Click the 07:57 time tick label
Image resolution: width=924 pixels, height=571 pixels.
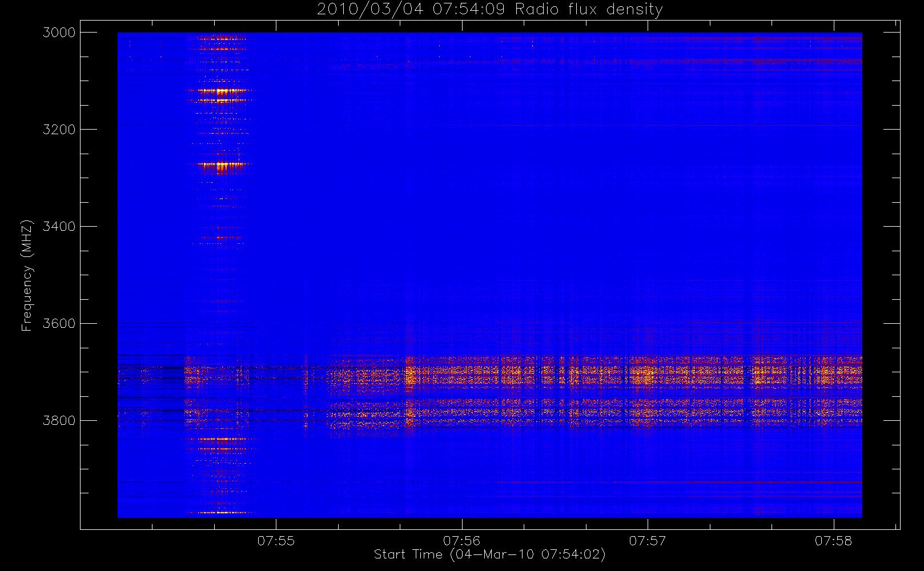coord(648,541)
